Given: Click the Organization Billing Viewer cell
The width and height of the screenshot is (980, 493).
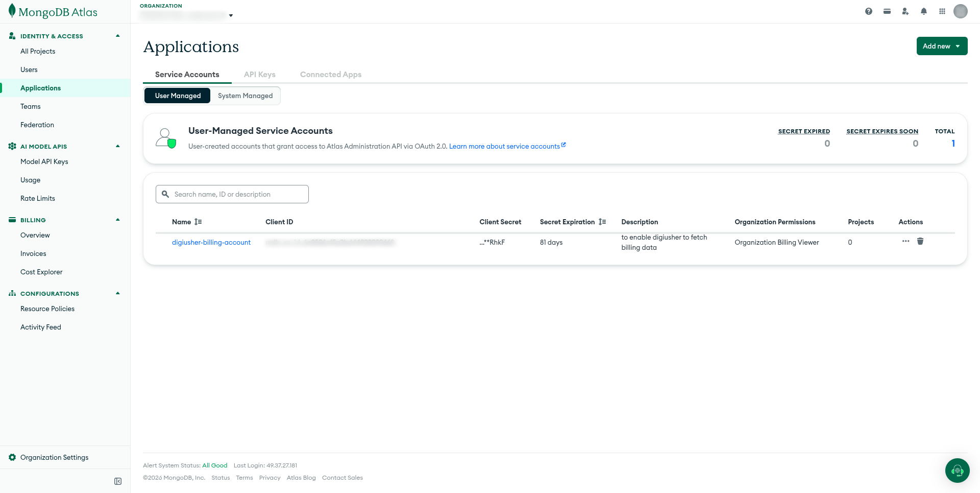Looking at the screenshot, I should click(x=777, y=242).
